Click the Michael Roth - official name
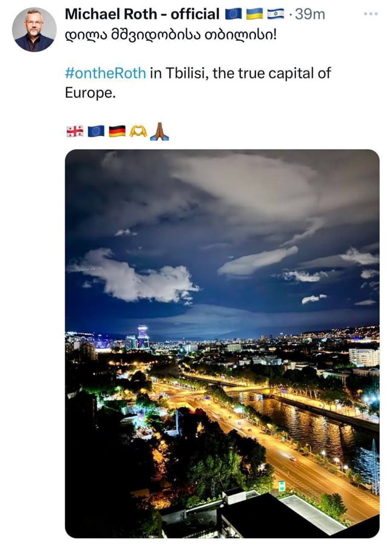Screen dimensions: 392x546 142,13
